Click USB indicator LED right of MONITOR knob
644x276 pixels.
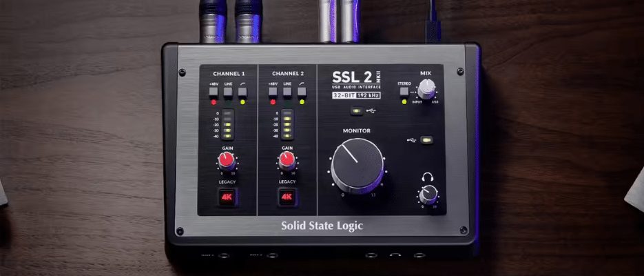pyautogui.click(x=427, y=140)
